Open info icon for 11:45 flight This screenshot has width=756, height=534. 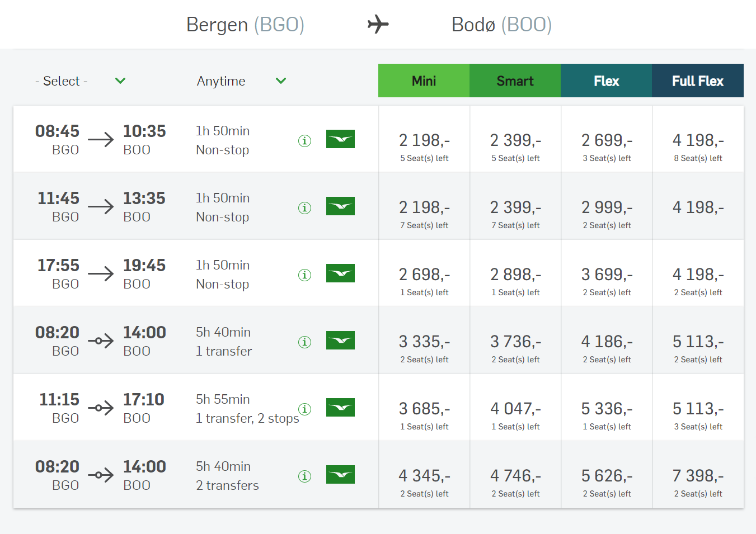[x=304, y=207]
